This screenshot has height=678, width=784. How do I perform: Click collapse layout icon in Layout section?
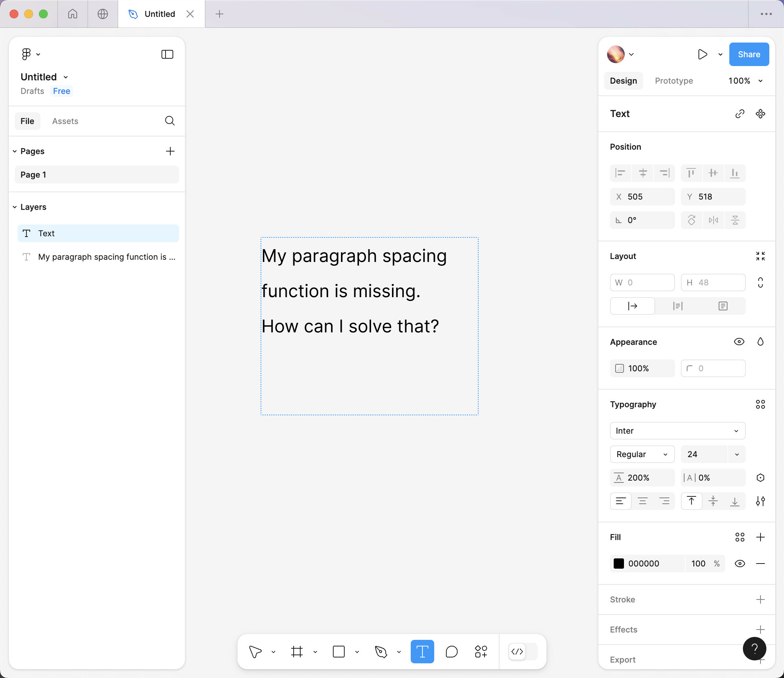pyautogui.click(x=760, y=256)
